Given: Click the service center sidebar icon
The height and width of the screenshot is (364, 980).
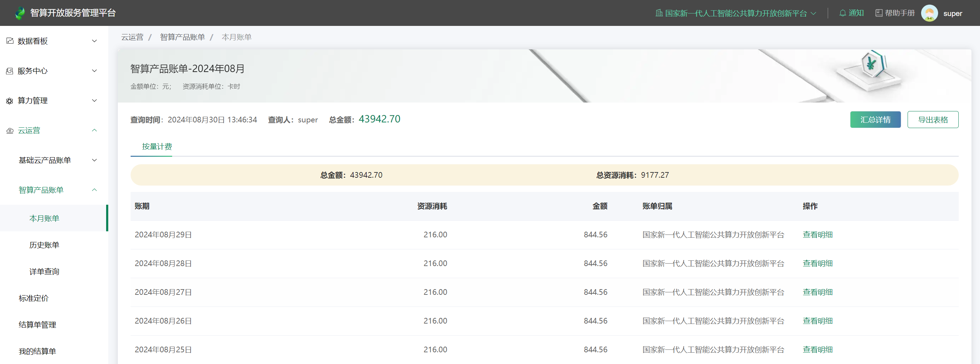Looking at the screenshot, I should pyautogui.click(x=10, y=71).
